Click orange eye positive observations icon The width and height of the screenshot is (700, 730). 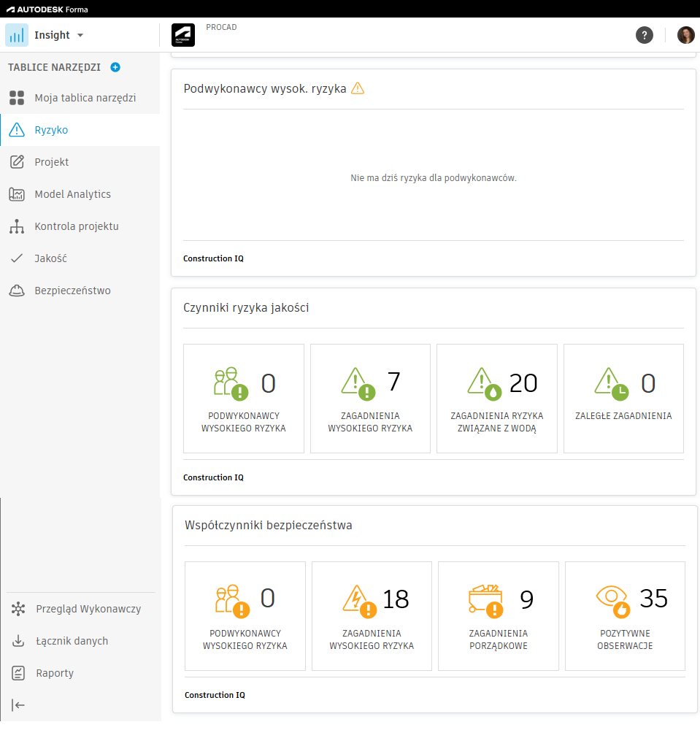point(613,601)
